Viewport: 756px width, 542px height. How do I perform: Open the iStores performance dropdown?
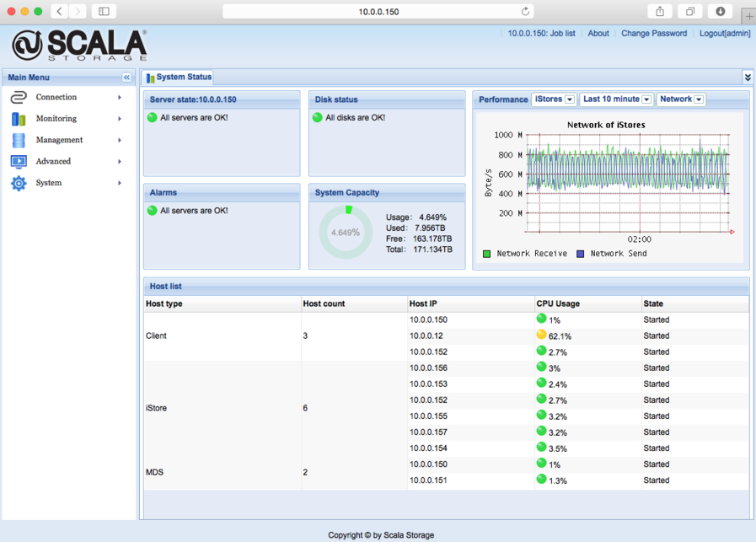(555, 99)
